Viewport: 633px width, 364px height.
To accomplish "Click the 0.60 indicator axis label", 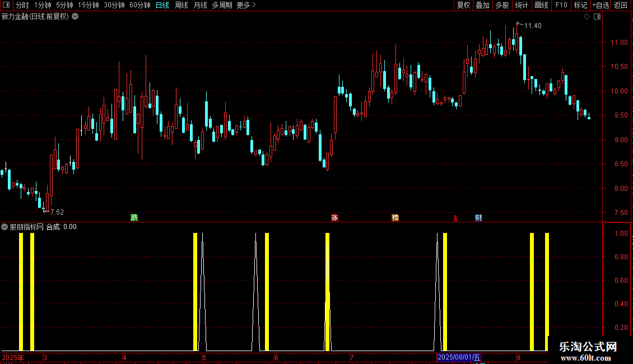I will pyautogui.click(x=621, y=281).
